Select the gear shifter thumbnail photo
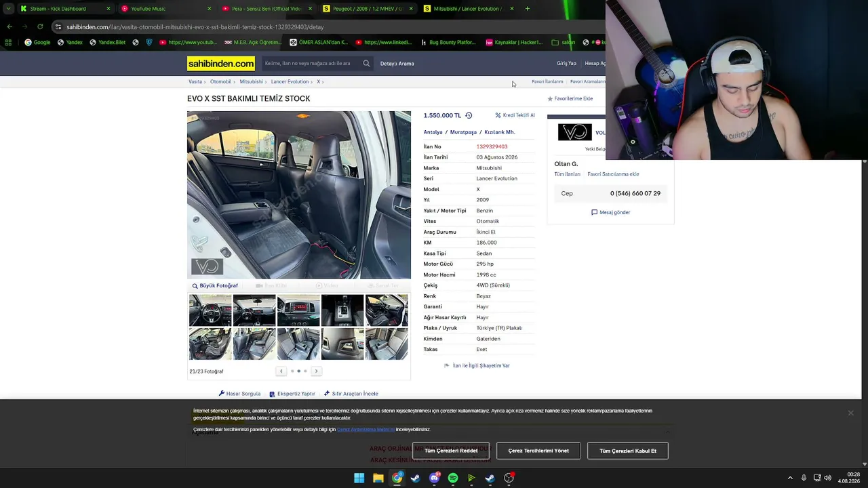 tap(342, 310)
